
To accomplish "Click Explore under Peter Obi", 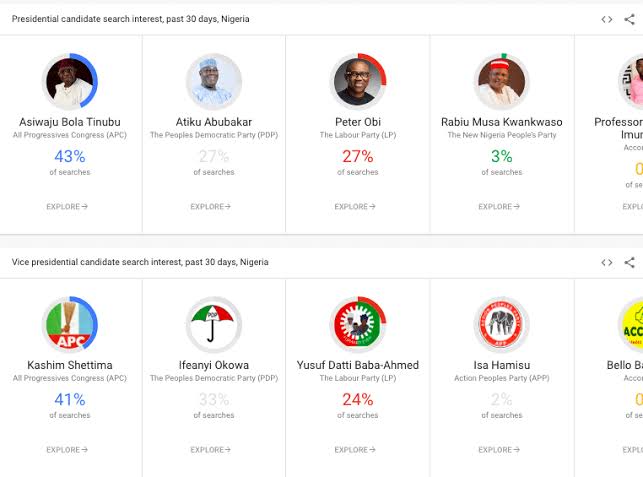I will pyautogui.click(x=355, y=207).
